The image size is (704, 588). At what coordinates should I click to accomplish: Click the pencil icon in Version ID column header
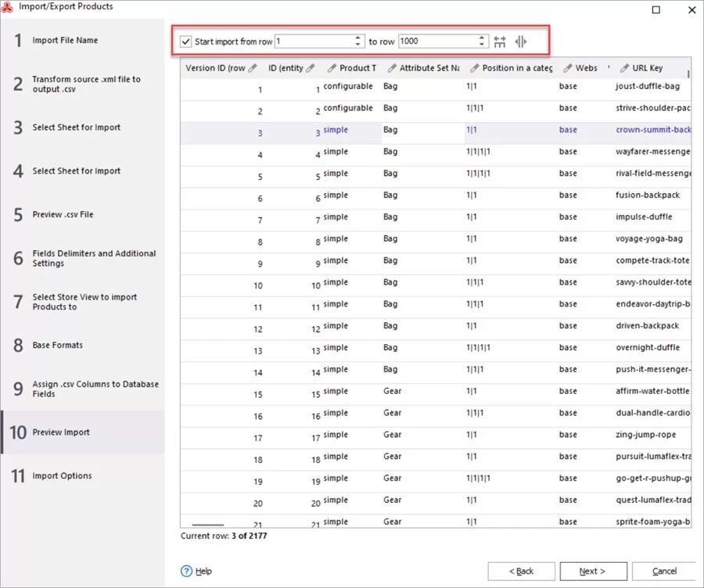253,68
